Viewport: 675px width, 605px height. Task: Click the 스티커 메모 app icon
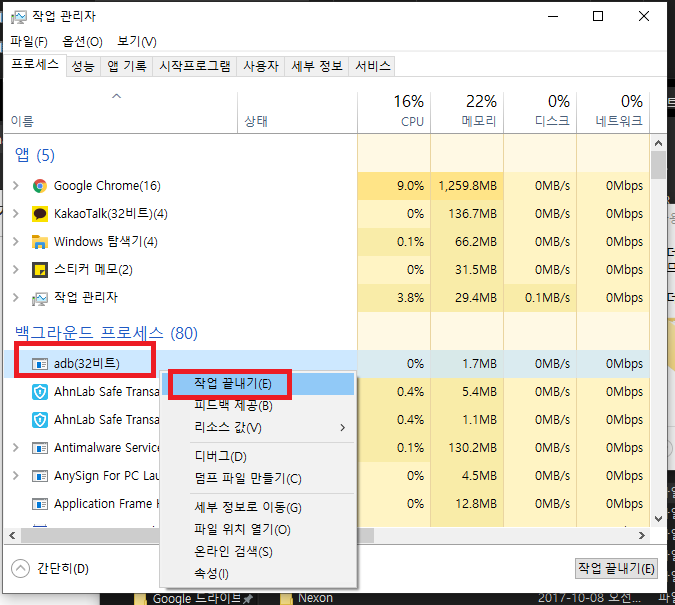click(40, 270)
